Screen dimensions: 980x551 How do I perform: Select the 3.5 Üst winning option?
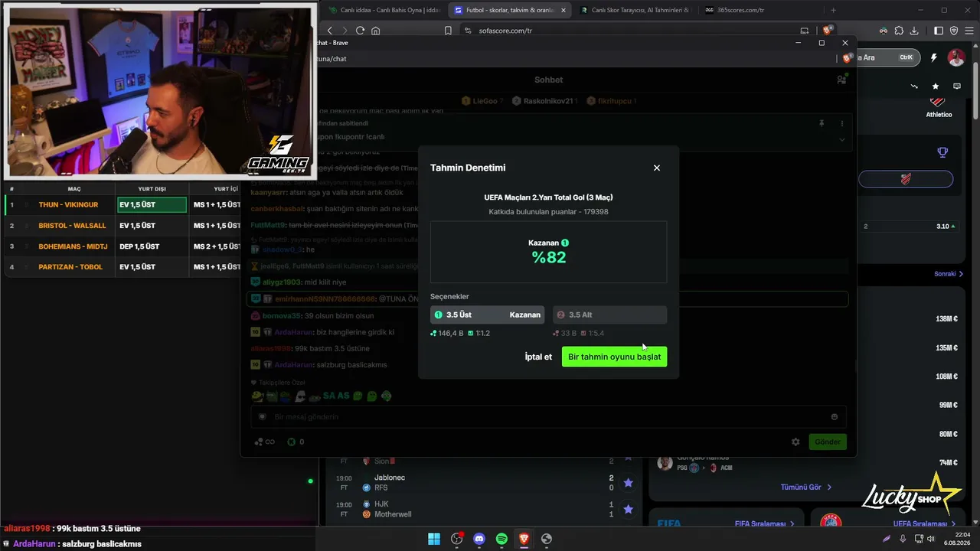(487, 315)
